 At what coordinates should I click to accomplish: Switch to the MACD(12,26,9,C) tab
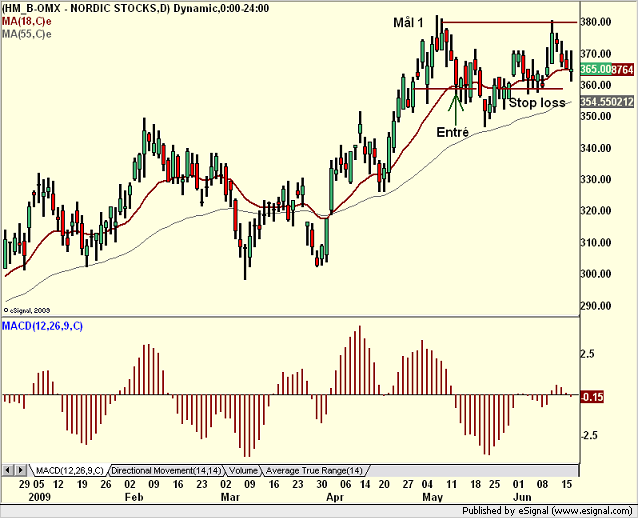tap(70, 471)
